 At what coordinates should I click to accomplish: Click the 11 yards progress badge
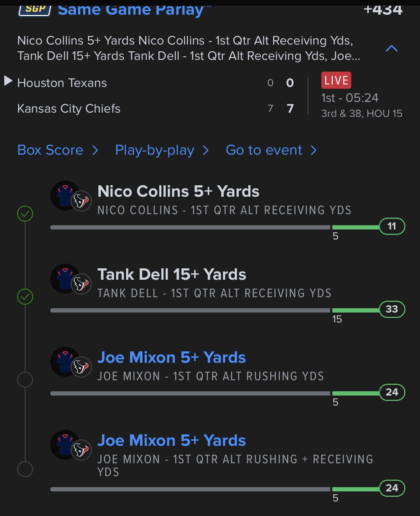[x=392, y=226]
